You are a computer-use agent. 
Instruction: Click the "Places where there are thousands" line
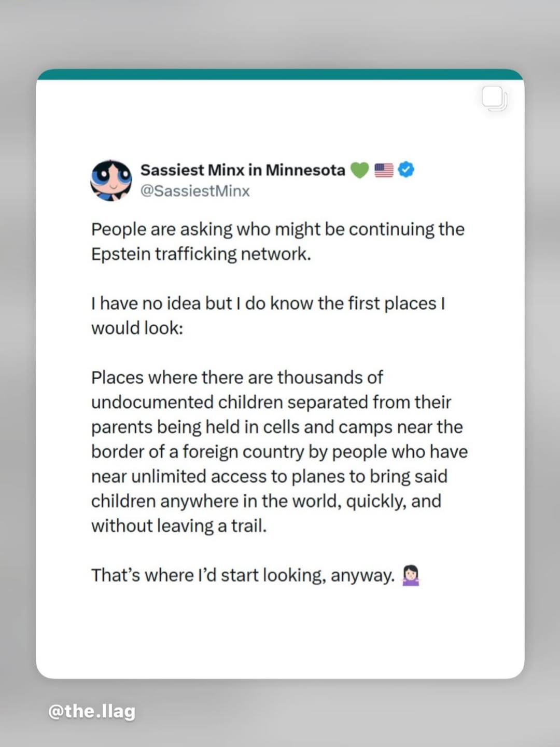coord(237,378)
